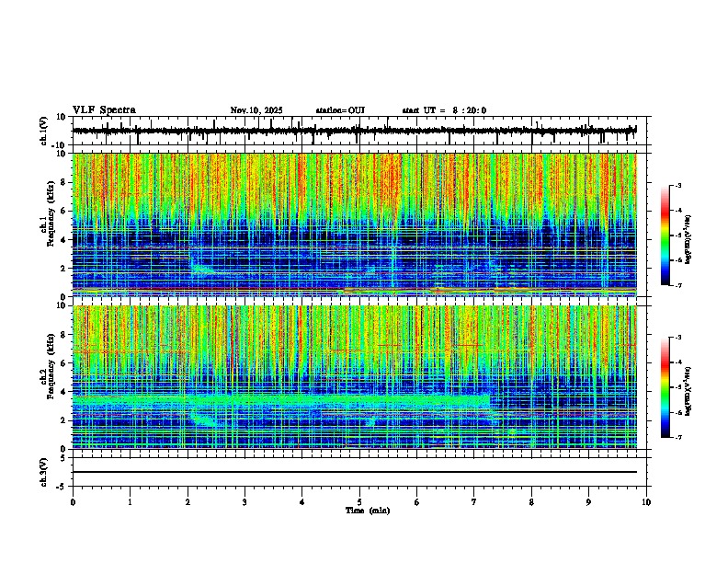This screenshot has width=728, height=563.
Task: Click the ch.1 spectrogram color scale bar
Action: (665, 236)
